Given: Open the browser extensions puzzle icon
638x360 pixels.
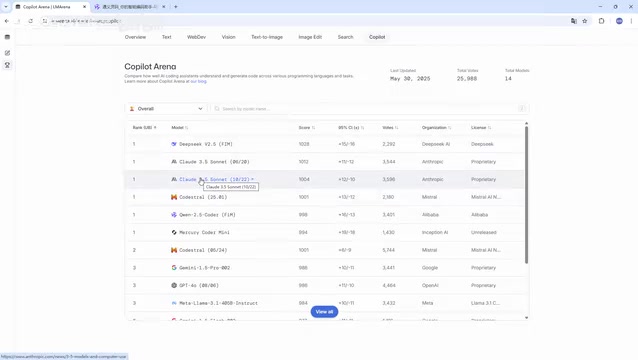Looking at the screenshot, I should pos(601,21).
